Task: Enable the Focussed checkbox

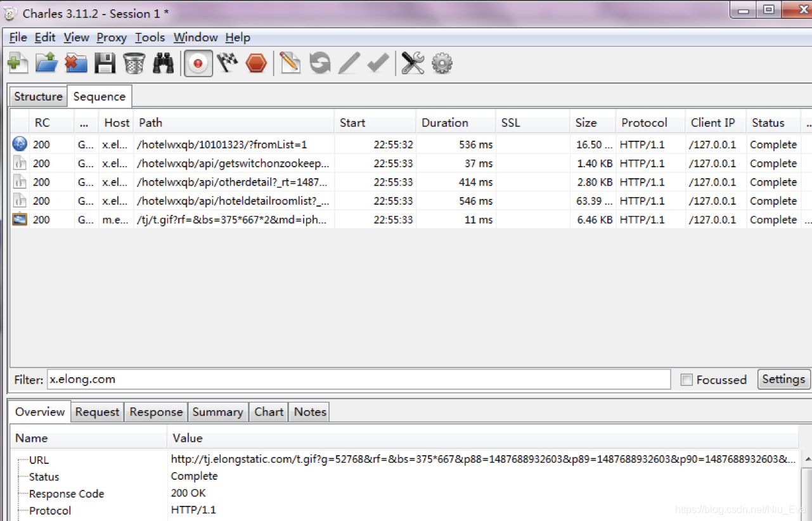Action: [686, 380]
